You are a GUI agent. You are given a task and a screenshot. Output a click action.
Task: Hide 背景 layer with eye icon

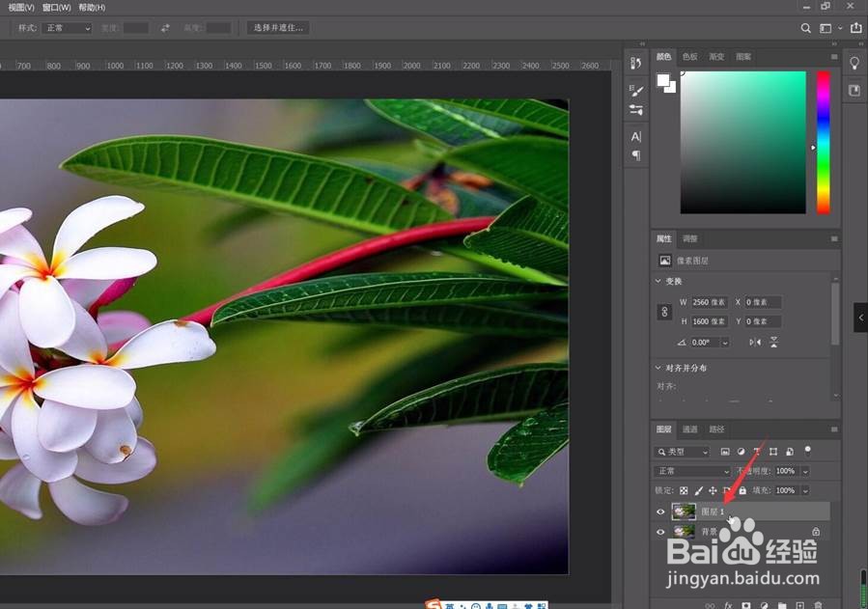pos(660,532)
